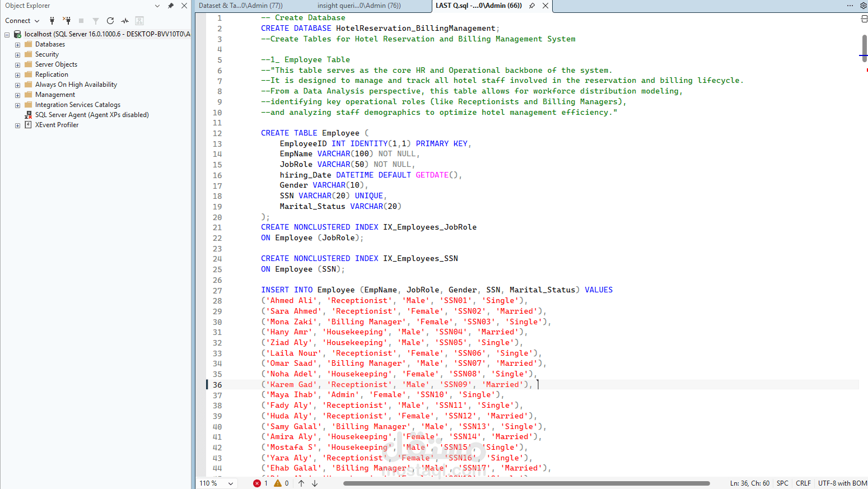Click the SQL Server Agent icon
This screenshot has width=868, height=489.
click(28, 115)
